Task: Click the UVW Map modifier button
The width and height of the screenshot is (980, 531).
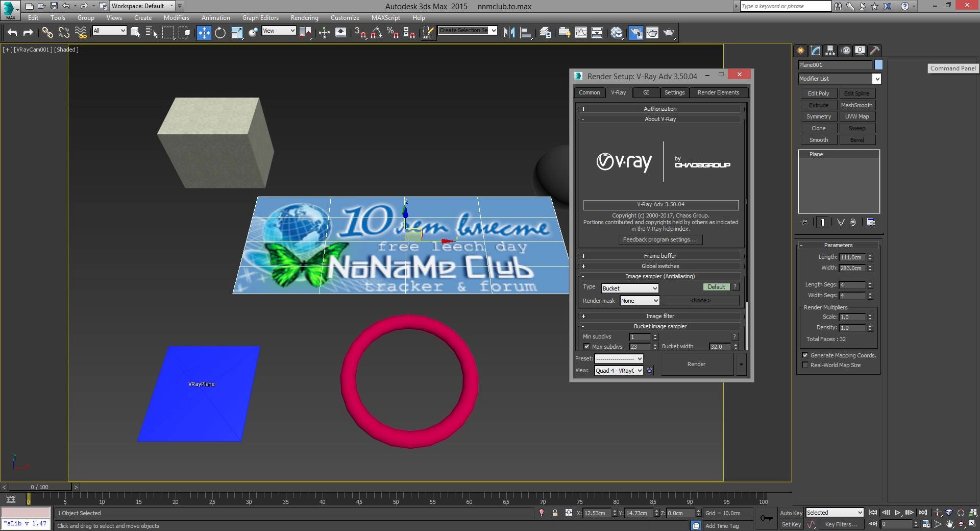Action: [856, 116]
